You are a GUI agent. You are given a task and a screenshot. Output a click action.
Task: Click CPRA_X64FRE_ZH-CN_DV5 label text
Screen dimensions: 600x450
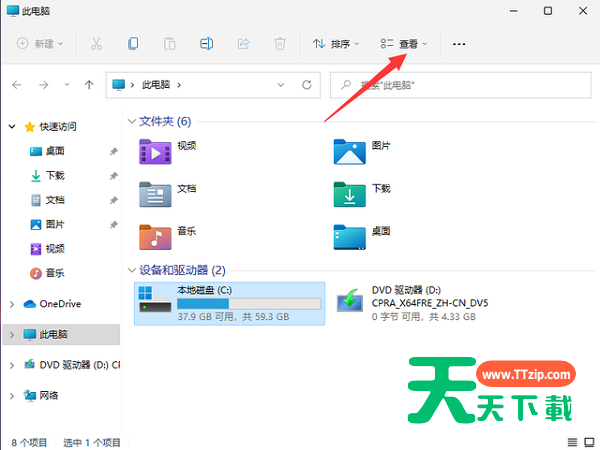click(430, 303)
